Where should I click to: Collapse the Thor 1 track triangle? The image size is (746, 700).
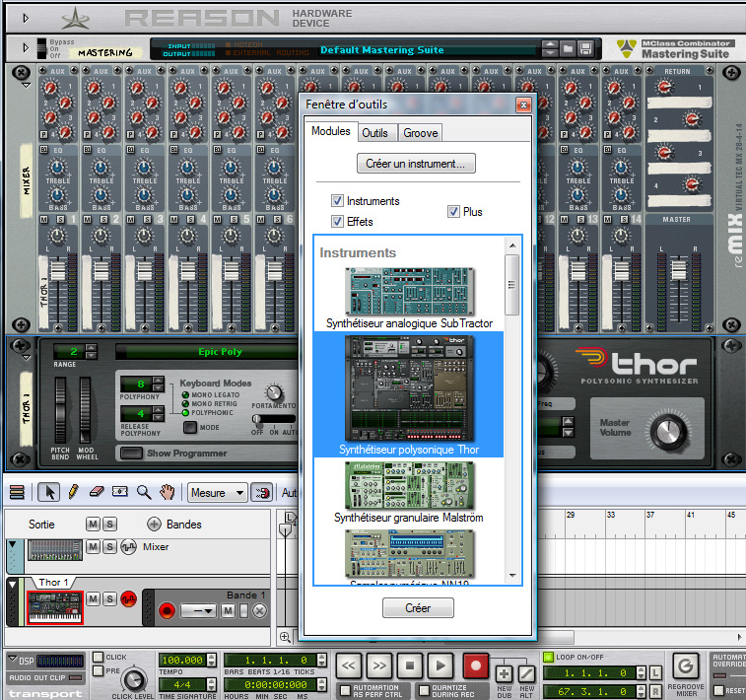pos(13,585)
